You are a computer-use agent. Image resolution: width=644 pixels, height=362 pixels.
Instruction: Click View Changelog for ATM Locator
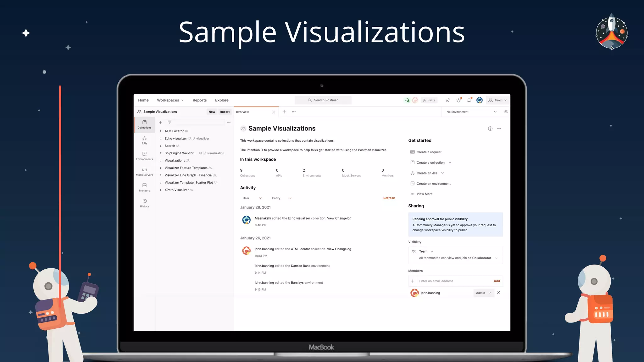(339, 249)
